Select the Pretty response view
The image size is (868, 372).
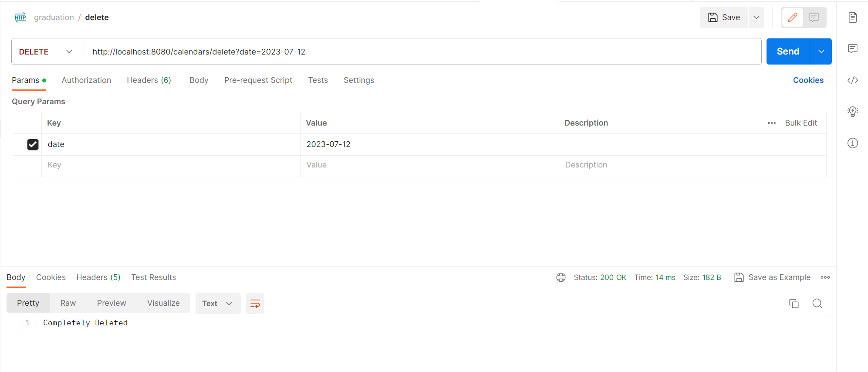tap(28, 303)
